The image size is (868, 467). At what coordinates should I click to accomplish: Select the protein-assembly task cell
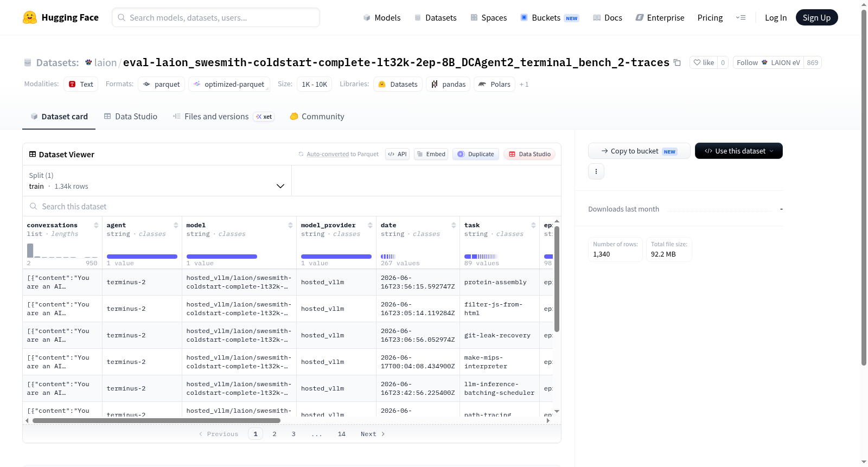pos(499,282)
